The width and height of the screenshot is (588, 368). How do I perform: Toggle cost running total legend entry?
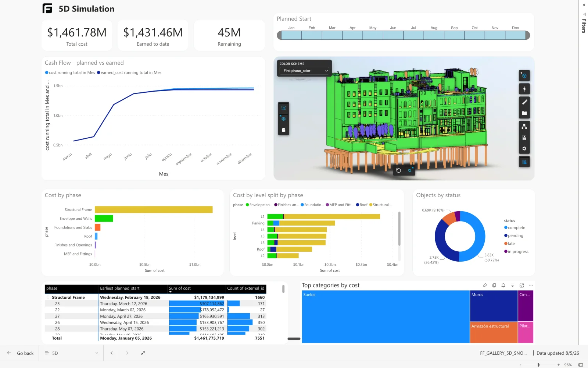tap(70, 72)
